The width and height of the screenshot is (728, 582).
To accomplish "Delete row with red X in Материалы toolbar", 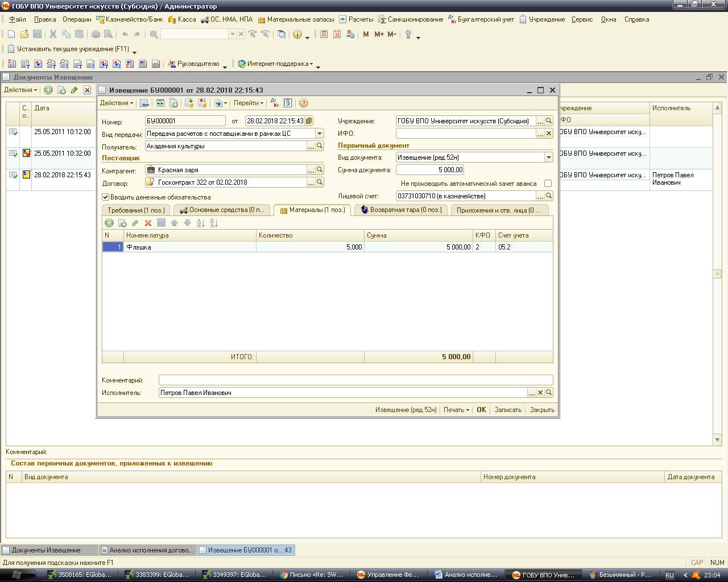I will click(148, 223).
